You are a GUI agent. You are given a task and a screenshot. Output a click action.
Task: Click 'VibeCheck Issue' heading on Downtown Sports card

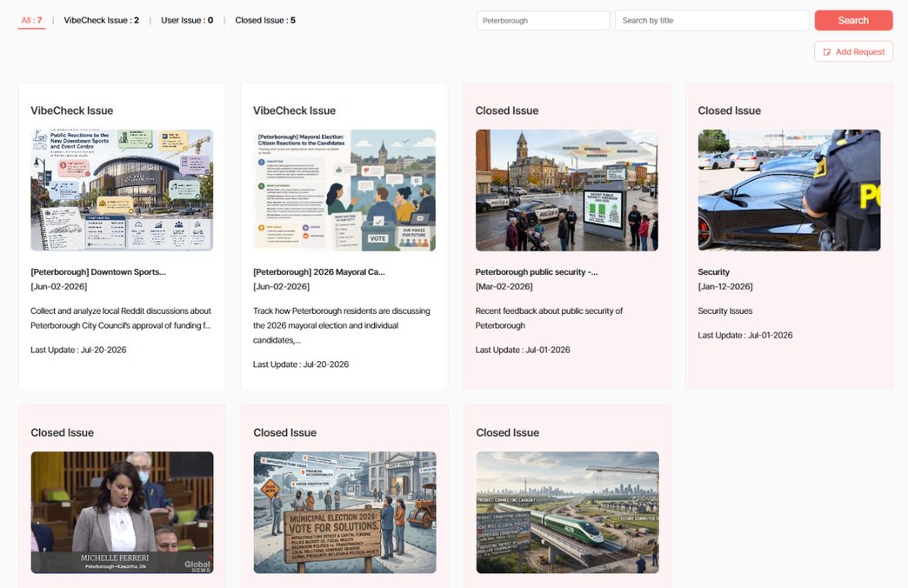tap(72, 110)
